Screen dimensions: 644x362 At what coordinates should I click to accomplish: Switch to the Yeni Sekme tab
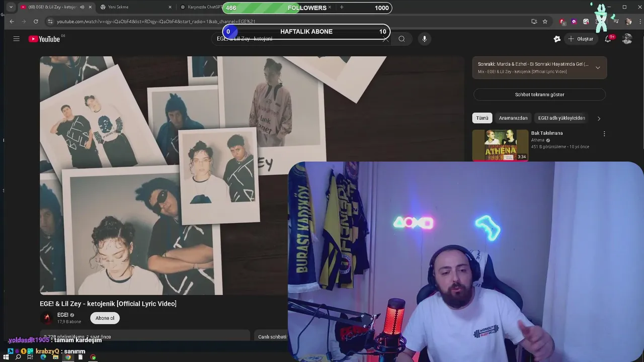click(136, 7)
